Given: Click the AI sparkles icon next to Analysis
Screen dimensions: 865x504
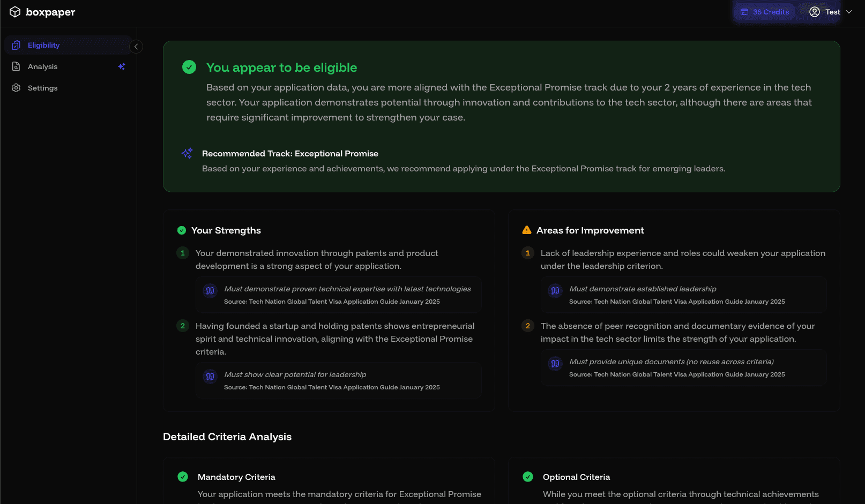Looking at the screenshot, I should [122, 66].
